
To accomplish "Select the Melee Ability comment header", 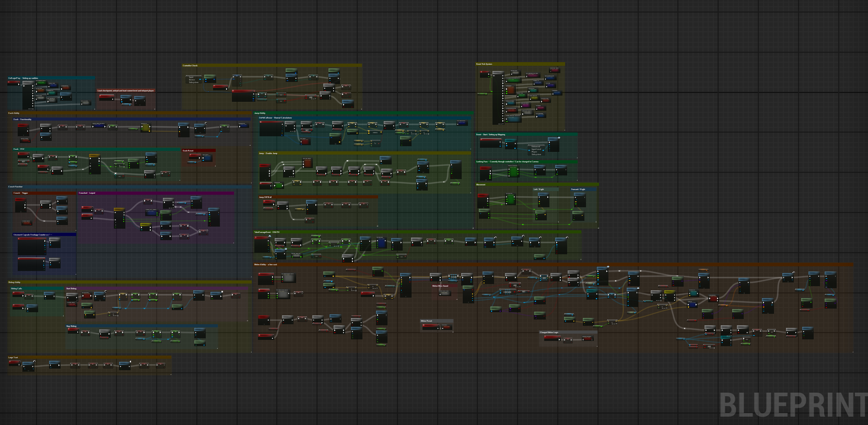I will tap(266, 265).
